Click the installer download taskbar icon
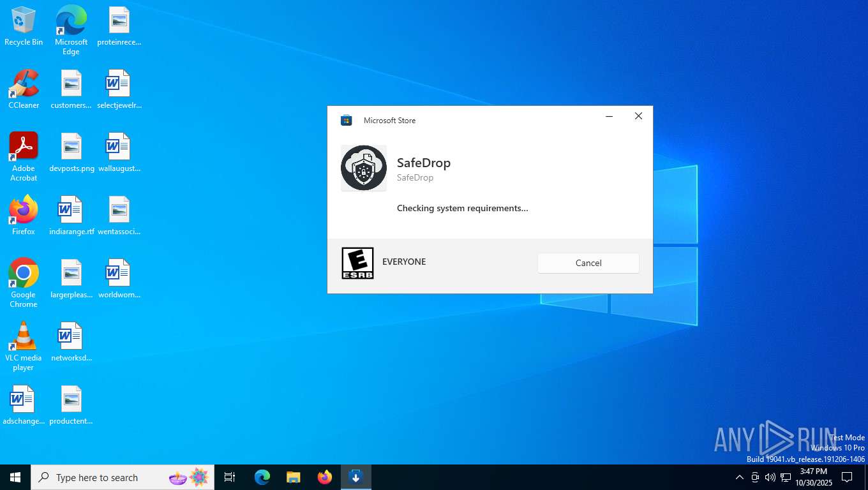Screen dimensions: 868x490 (x=356, y=477)
